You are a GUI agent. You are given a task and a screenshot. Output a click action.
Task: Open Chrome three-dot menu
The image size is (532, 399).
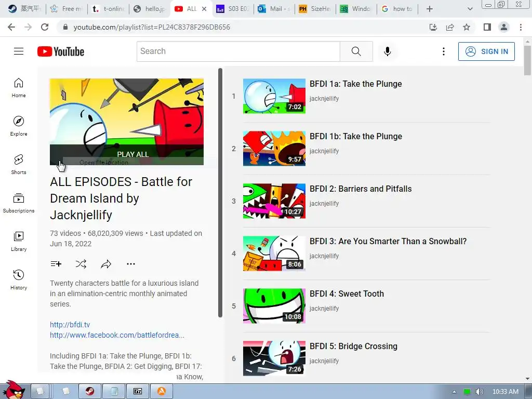coord(521,27)
